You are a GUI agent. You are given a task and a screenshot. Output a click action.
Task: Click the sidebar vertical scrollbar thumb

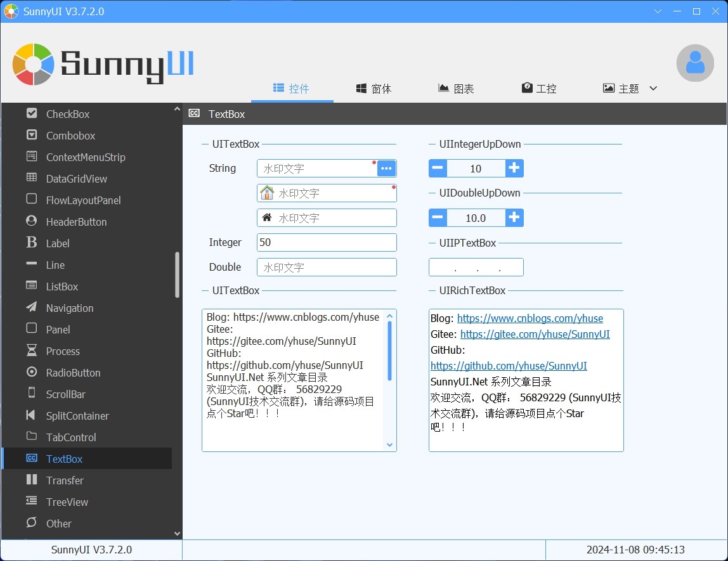pos(177,274)
